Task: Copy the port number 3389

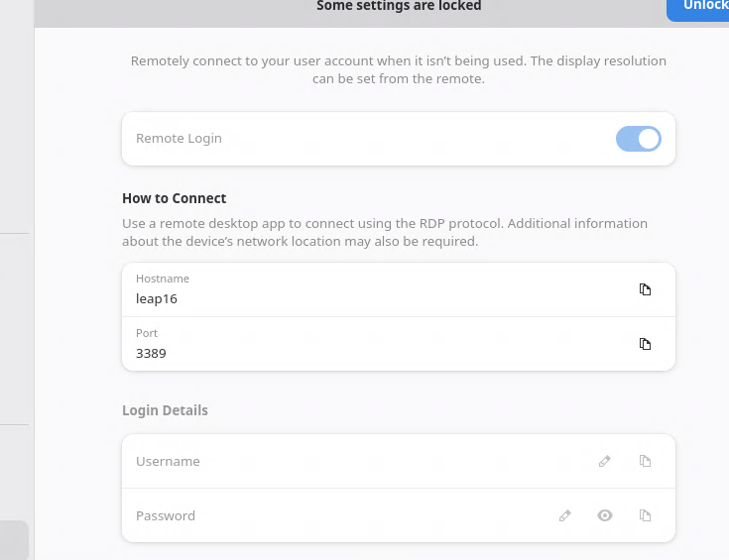Action: (x=645, y=344)
